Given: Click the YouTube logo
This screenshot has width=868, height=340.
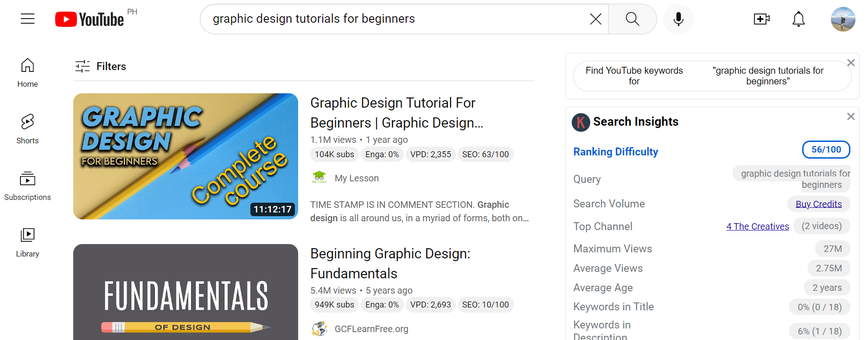Looking at the screenshot, I should tap(89, 19).
